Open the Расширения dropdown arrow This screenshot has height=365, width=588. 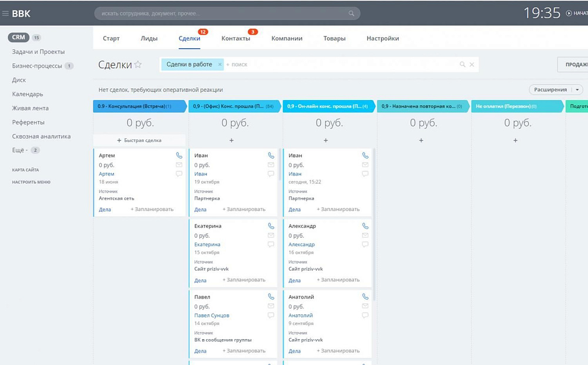578,90
